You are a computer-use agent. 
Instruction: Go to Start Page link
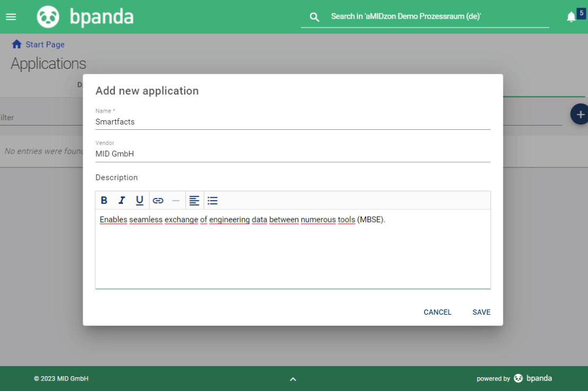pos(45,45)
